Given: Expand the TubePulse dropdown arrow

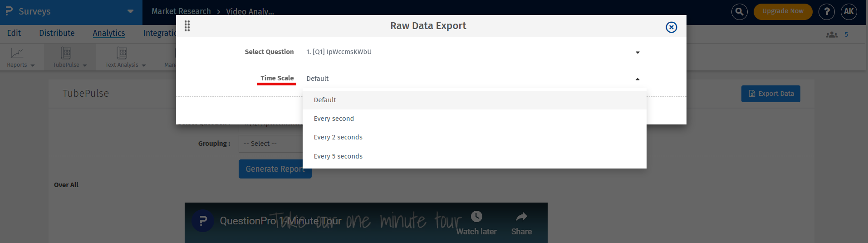Looking at the screenshot, I should click(85, 65).
